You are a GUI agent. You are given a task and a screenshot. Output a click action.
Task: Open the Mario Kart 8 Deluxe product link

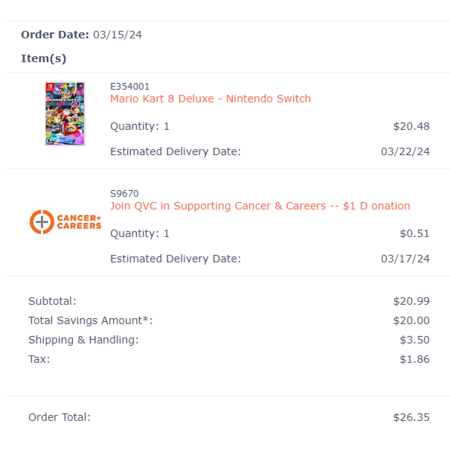tap(210, 99)
